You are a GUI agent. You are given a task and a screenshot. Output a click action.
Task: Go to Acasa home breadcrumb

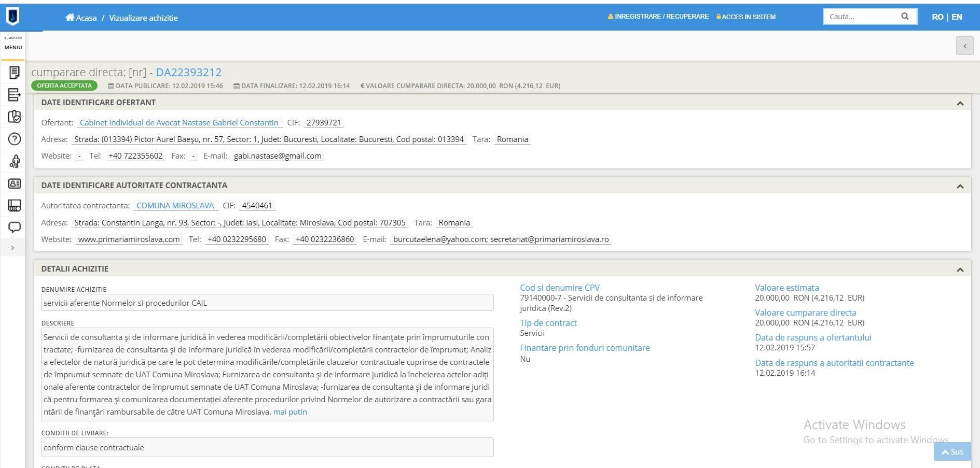coord(81,18)
